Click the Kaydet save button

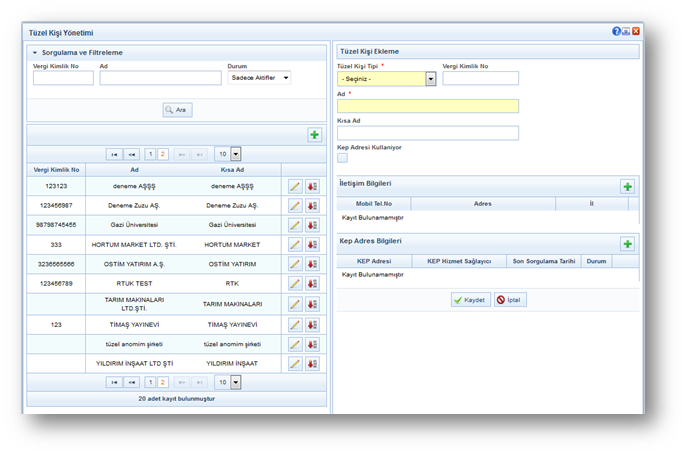pos(471,300)
